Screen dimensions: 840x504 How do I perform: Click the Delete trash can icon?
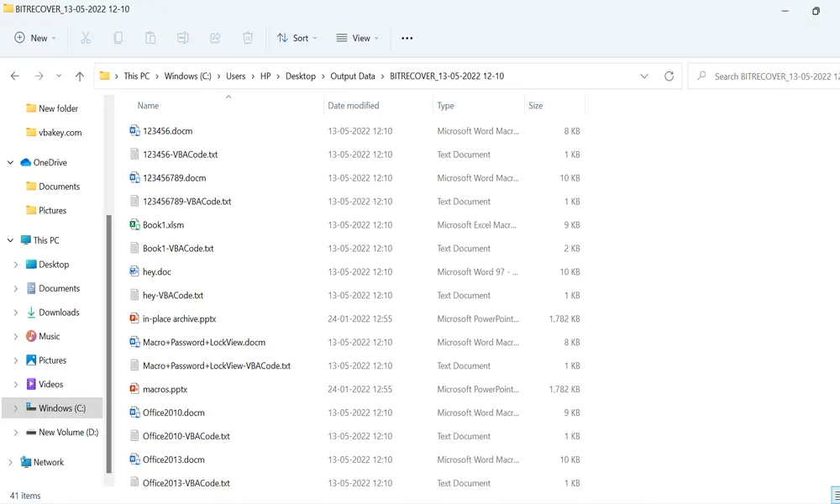tap(248, 38)
